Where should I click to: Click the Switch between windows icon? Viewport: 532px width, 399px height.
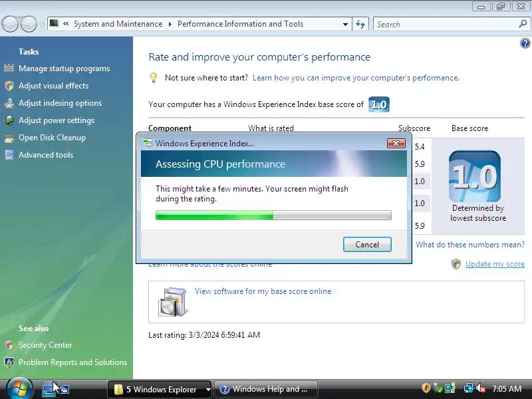(63, 389)
